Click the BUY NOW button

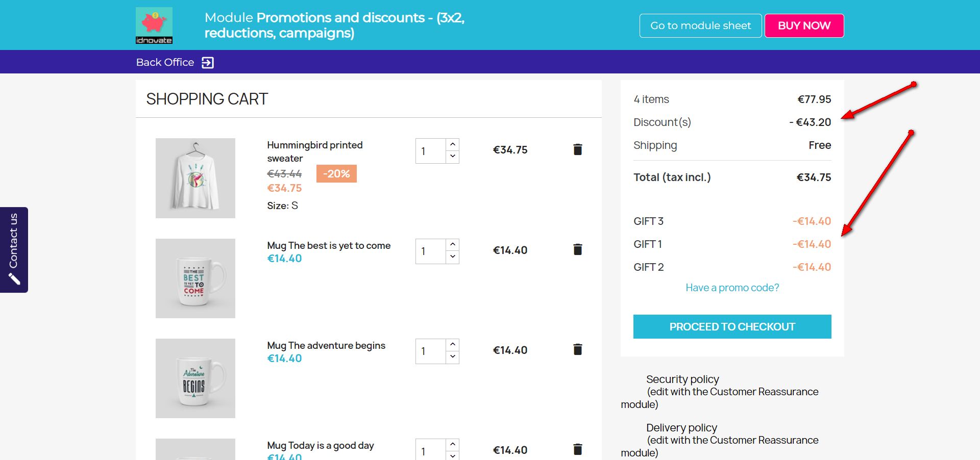[804, 25]
